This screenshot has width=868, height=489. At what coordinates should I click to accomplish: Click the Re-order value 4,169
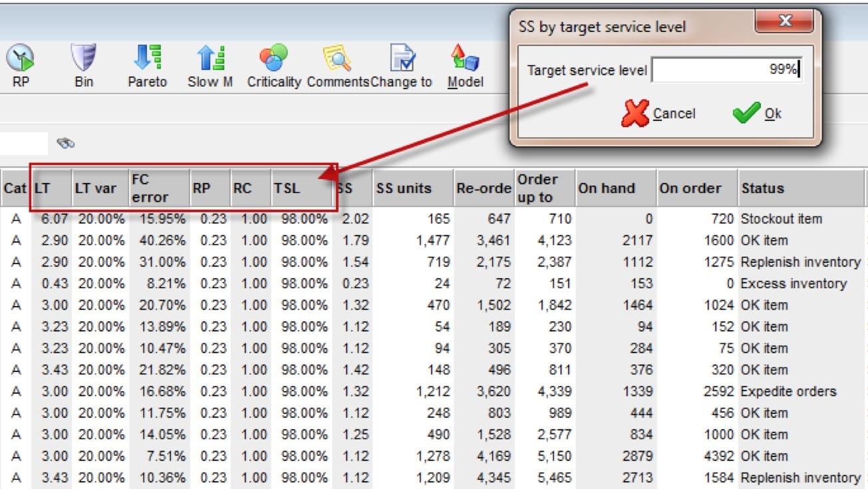click(493, 456)
